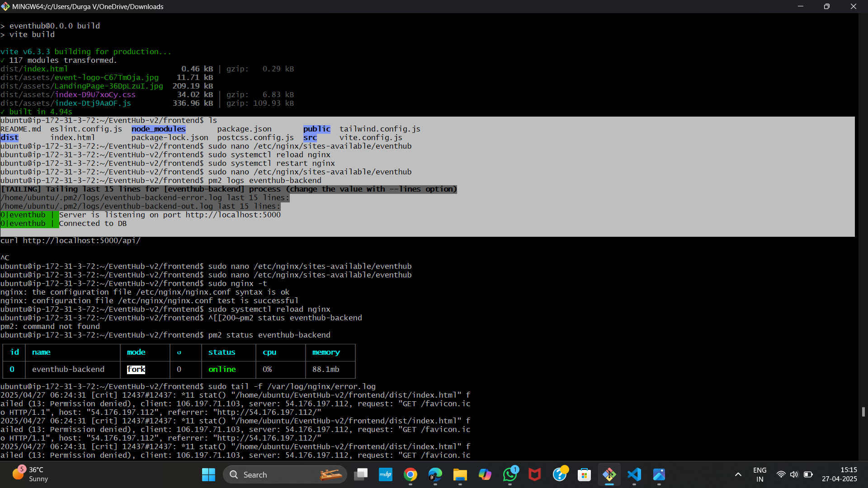Image resolution: width=868 pixels, height=488 pixels.
Task: Click the active Git Bash taskbar icon
Action: [609, 474]
